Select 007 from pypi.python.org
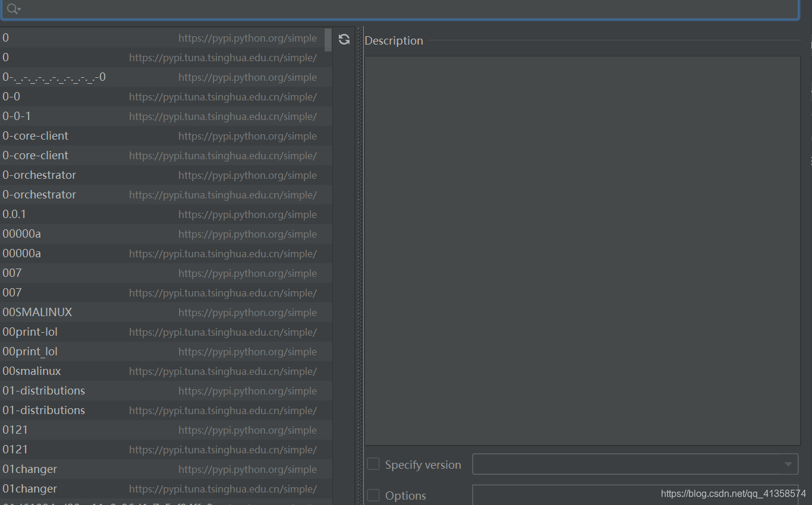 pos(166,273)
